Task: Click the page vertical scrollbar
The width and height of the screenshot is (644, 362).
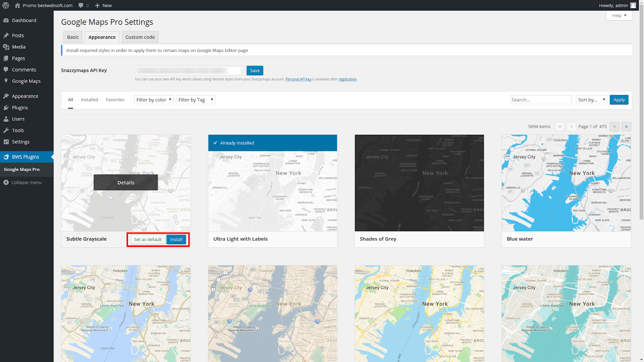Action: tap(641, 113)
